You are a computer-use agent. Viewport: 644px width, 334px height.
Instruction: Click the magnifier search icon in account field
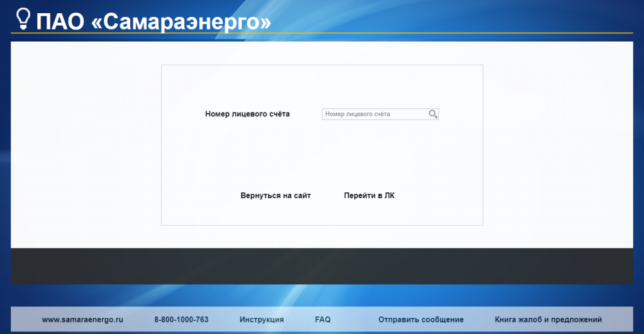[x=433, y=114]
